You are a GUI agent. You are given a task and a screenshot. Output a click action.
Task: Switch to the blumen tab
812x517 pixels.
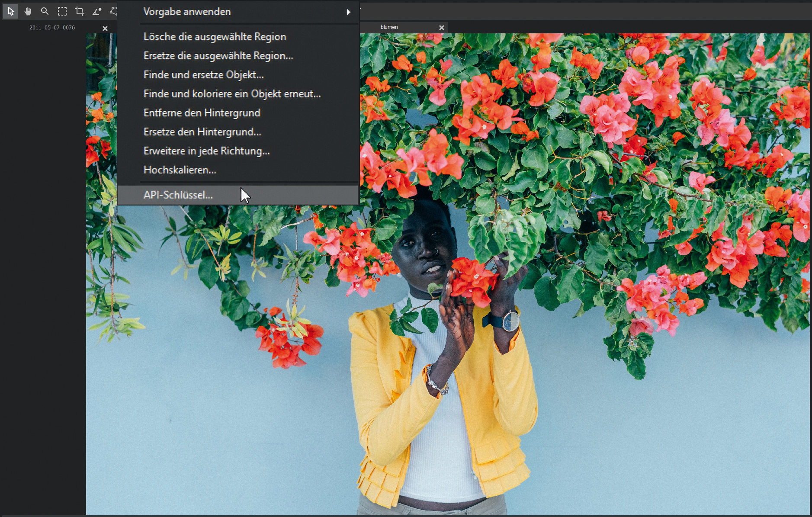389,27
